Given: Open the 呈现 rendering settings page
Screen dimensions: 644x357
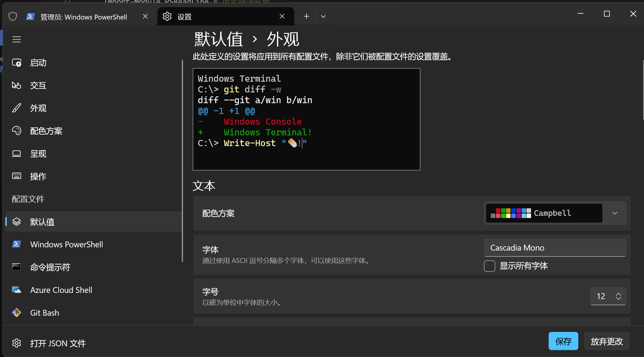Looking at the screenshot, I should 38,154.
